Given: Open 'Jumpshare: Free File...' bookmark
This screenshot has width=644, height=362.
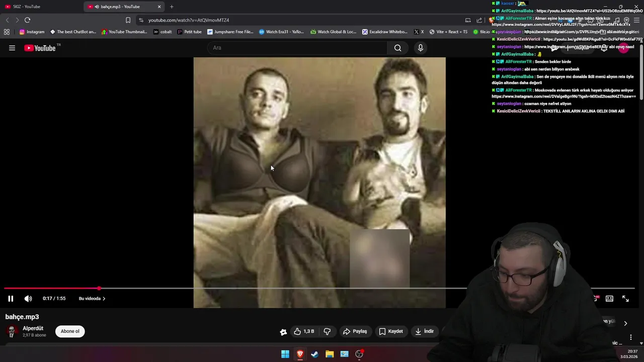Looking at the screenshot, I should point(230,32).
